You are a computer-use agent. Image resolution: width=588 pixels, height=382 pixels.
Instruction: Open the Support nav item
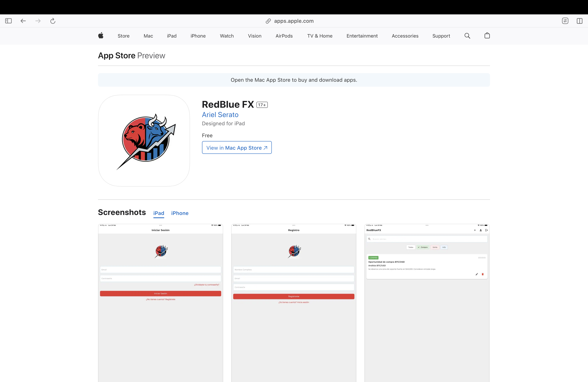[441, 36]
